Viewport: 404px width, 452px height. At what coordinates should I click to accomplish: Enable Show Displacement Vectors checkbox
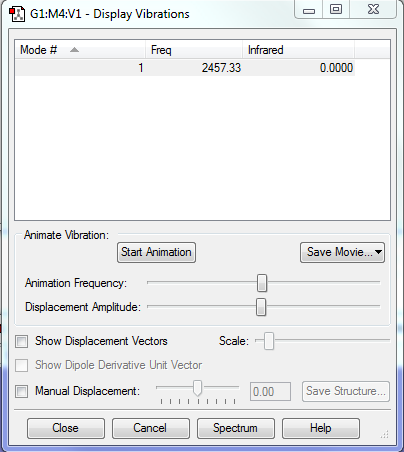[22, 342]
